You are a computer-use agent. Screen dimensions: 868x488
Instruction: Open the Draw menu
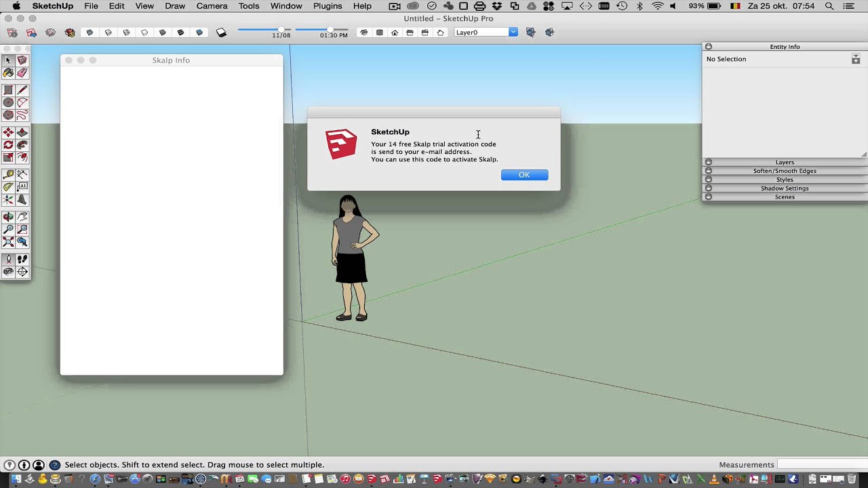pos(175,6)
